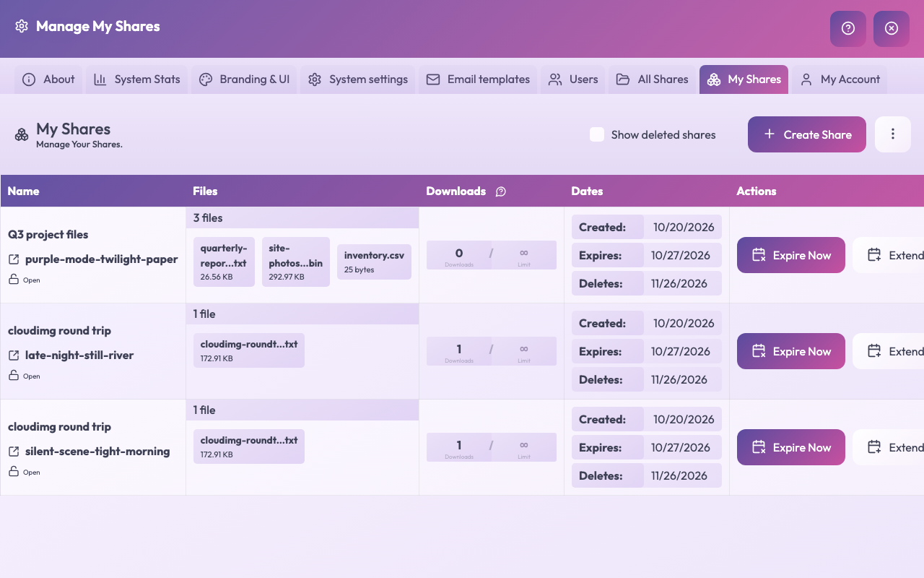Open the silent-scene-tight-morning share link

[97, 452]
